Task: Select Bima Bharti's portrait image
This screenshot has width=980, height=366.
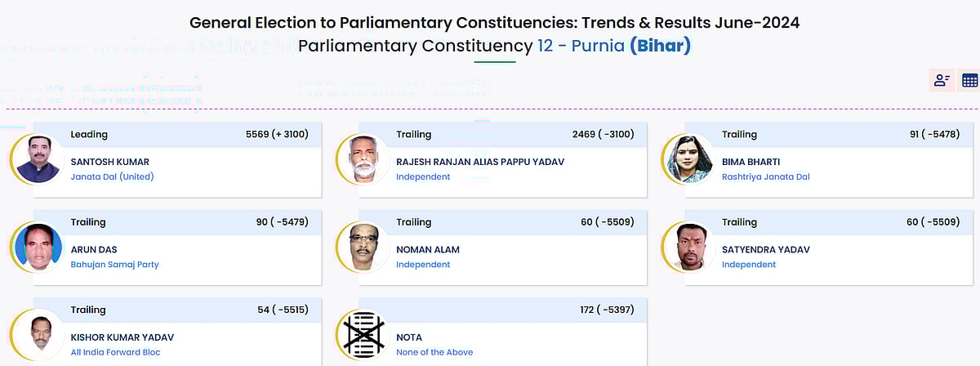Action: (x=689, y=158)
